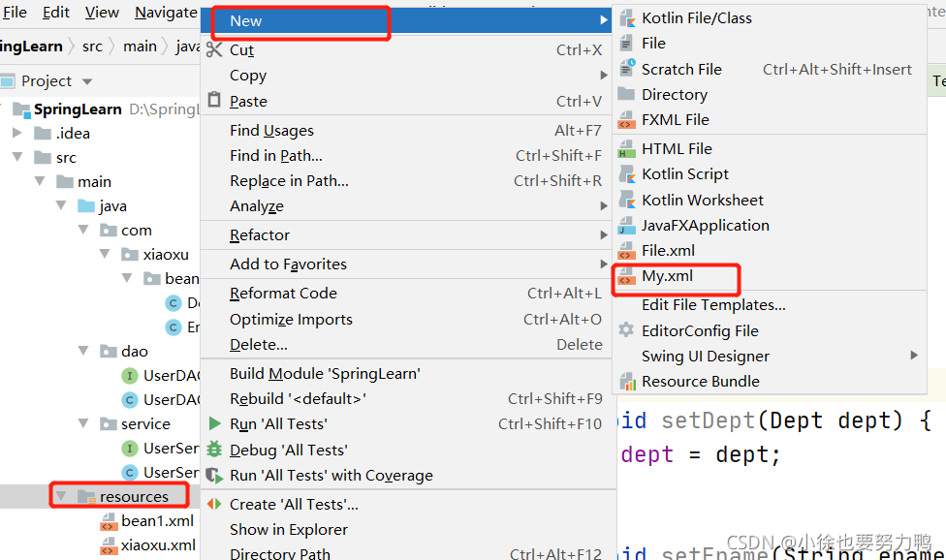The image size is (946, 560).
Task: Select Delete... in context menu
Action: tap(406, 344)
